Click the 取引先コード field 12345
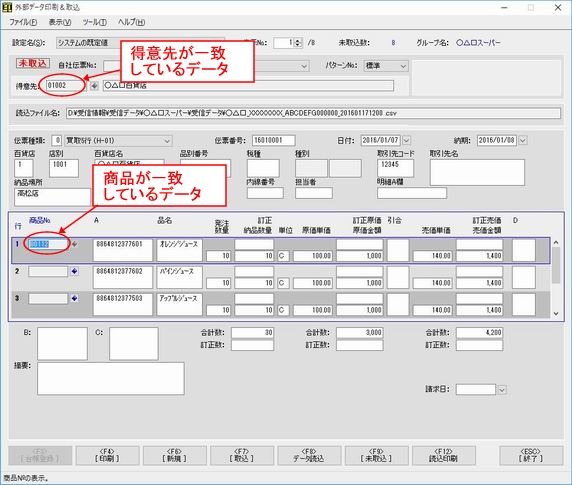This screenshot has width=572, height=485. point(395,168)
